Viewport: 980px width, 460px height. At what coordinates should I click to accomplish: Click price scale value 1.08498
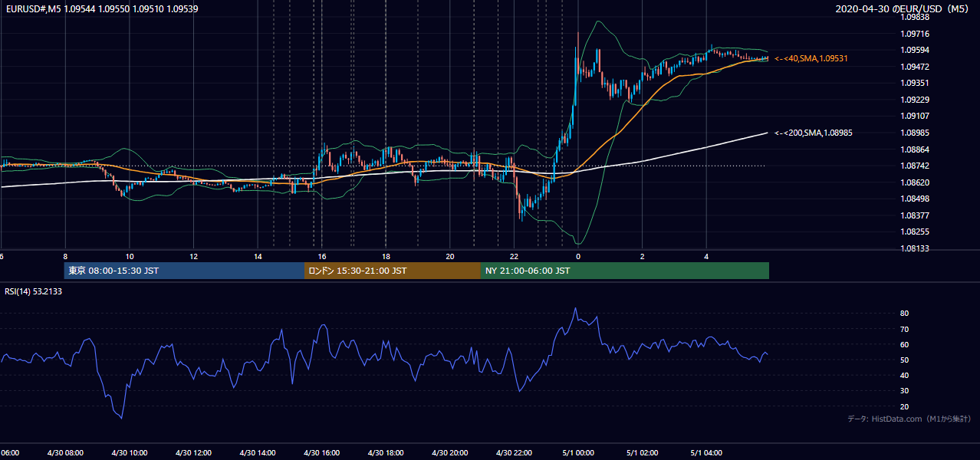point(914,199)
